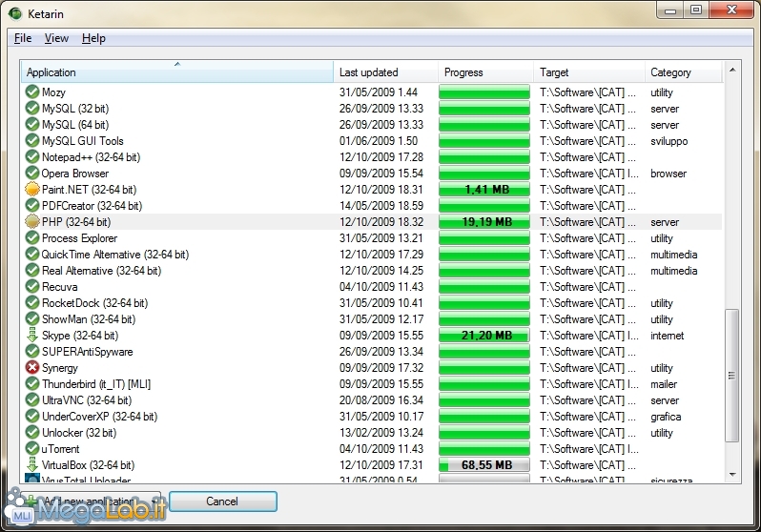This screenshot has width=761, height=532.
Task: Click the check icon next to RocketDock
Action: coord(32,303)
